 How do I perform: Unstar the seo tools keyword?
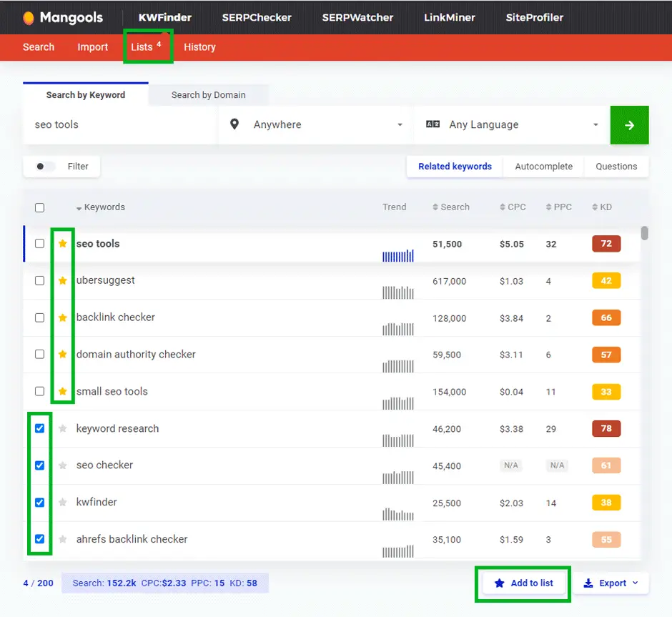pyautogui.click(x=63, y=244)
